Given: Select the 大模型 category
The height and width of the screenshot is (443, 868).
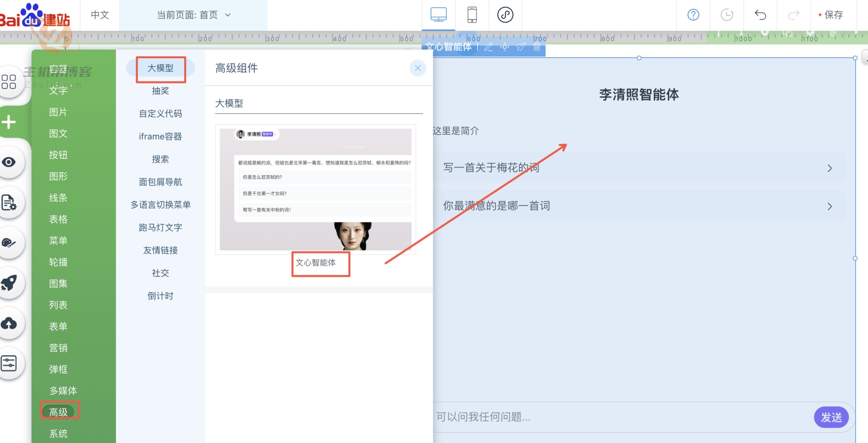Looking at the screenshot, I should point(160,68).
